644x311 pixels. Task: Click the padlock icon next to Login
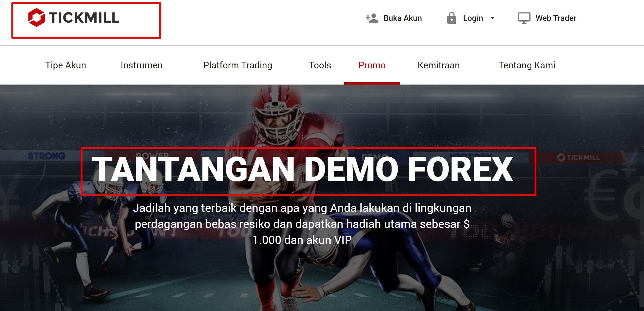click(x=451, y=18)
